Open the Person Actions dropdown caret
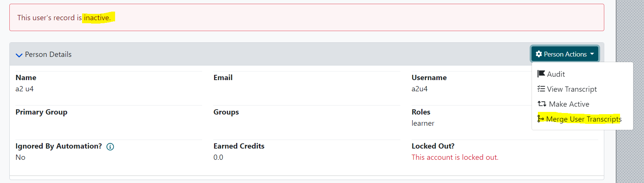The width and height of the screenshot is (644, 183). [x=592, y=54]
